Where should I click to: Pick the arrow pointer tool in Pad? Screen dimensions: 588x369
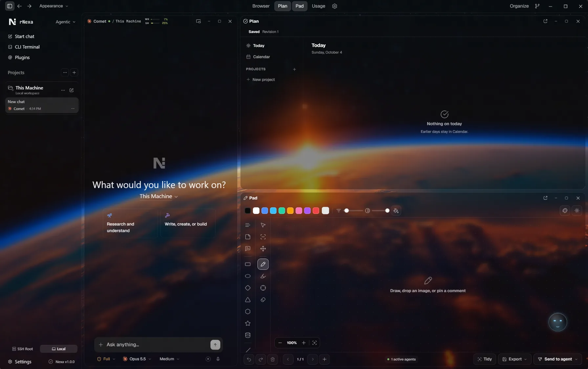263,225
